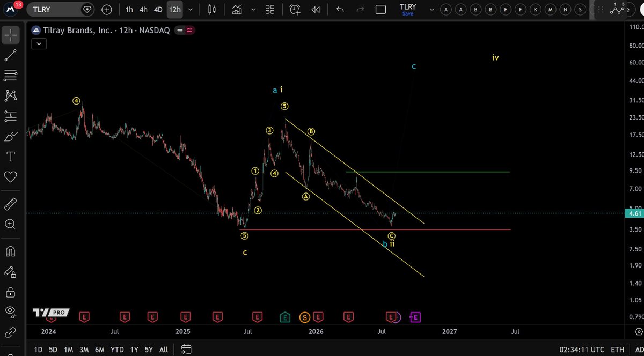Toggle the market status indicator pill in legend
The image size is (644, 356).
(x=179, y=31)
